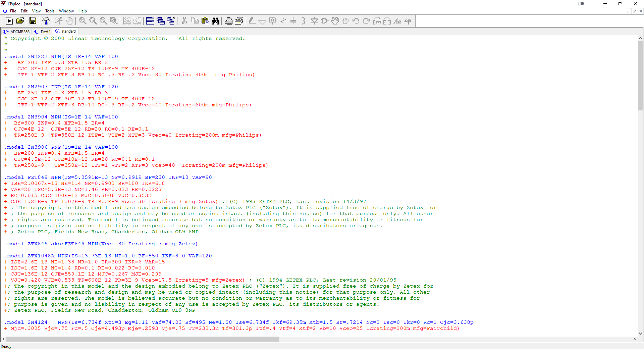644x349 pixels.
Task: Click the vertical scrollbar down arrow
Action: point(640,334)
